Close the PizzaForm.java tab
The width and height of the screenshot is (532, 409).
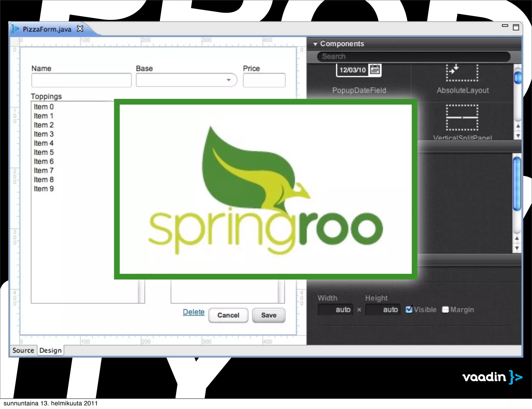80,29
